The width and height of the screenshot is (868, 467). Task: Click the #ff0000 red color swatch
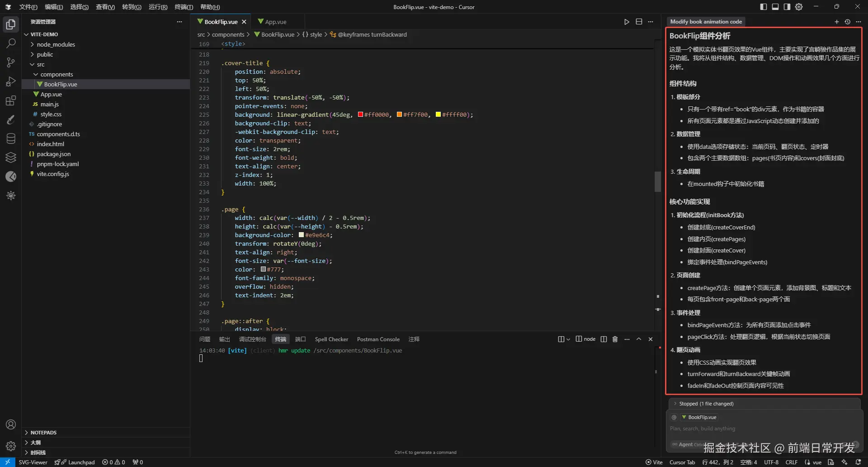(361, 114)
